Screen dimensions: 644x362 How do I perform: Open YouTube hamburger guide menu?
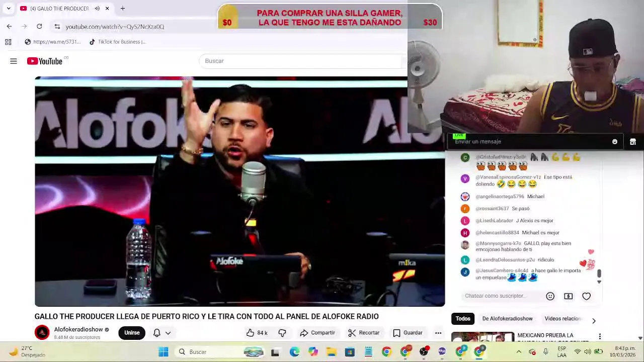pos(14,61)
